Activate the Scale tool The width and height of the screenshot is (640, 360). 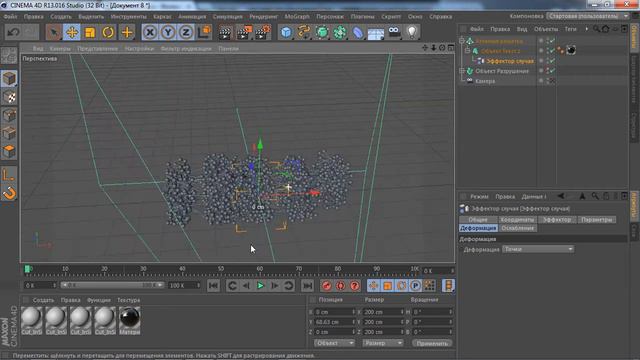coord(90,32)
